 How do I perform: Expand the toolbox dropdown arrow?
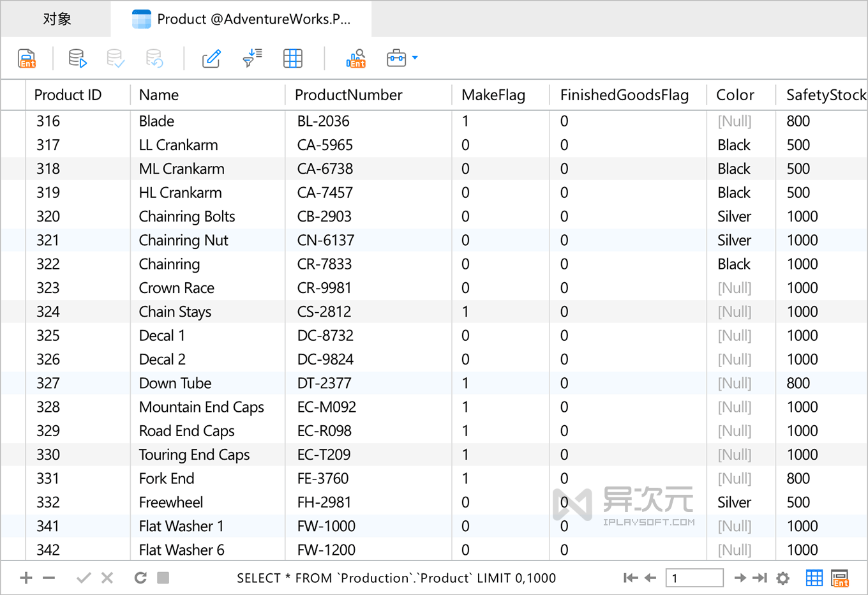click(415, 58)
